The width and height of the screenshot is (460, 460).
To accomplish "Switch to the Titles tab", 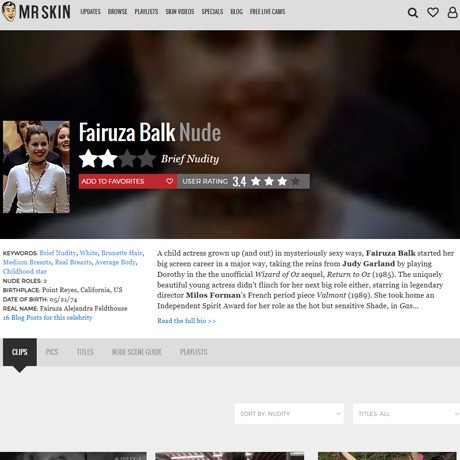I will pyautogui.click(x=85, y=352).
